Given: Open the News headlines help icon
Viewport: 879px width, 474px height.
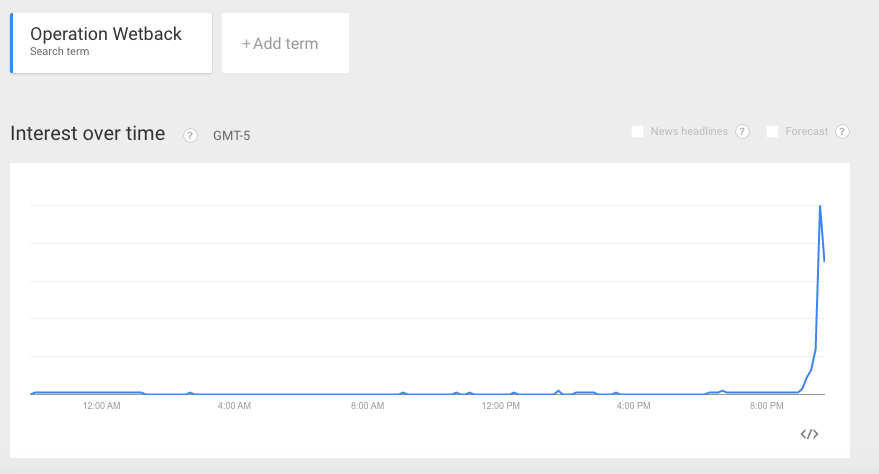Looking at the screenshot, I should (x=742, y=132).
